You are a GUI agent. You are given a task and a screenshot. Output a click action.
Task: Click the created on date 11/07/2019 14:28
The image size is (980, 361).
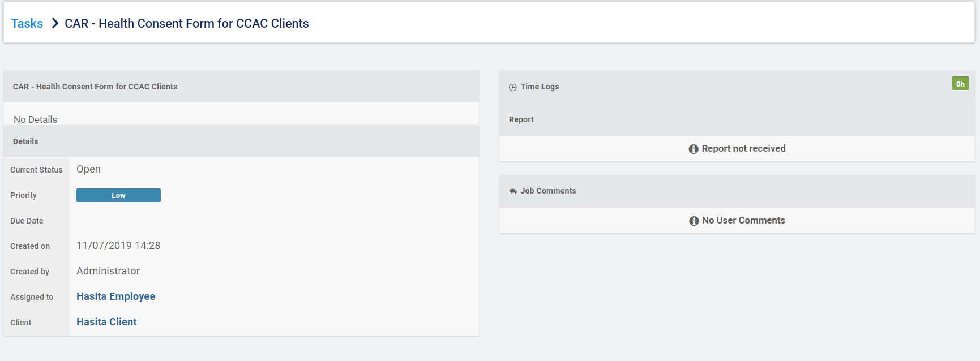tap(118, 246)
